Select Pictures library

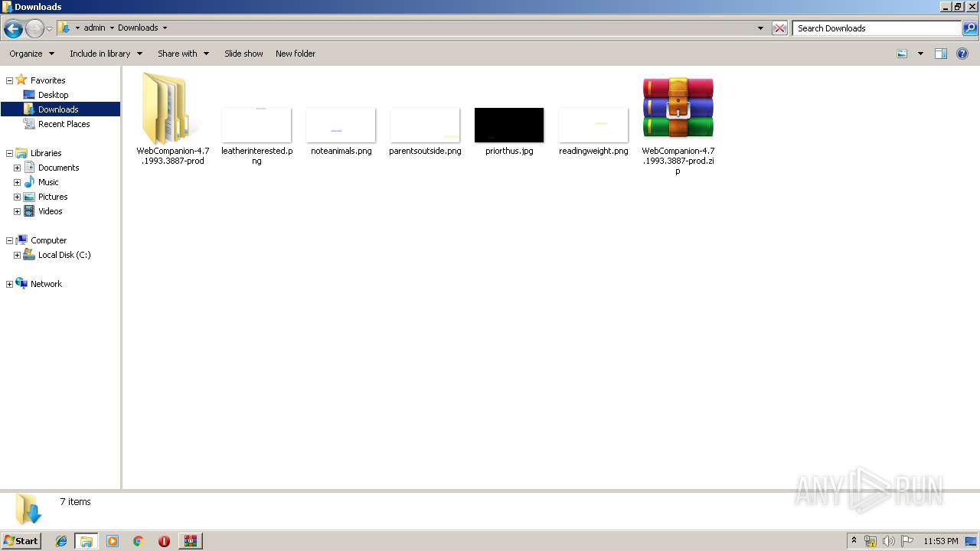coord(53,197)
